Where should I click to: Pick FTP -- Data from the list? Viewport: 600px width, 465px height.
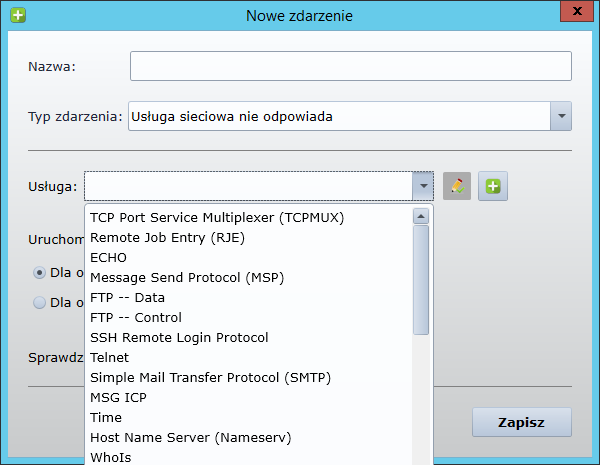point(127,297)
